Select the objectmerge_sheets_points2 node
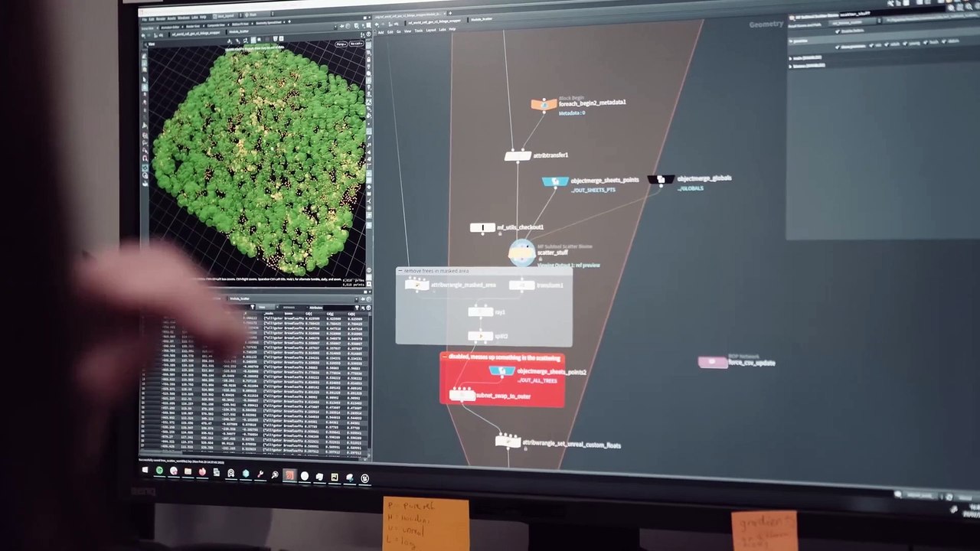 pos(501,371)
